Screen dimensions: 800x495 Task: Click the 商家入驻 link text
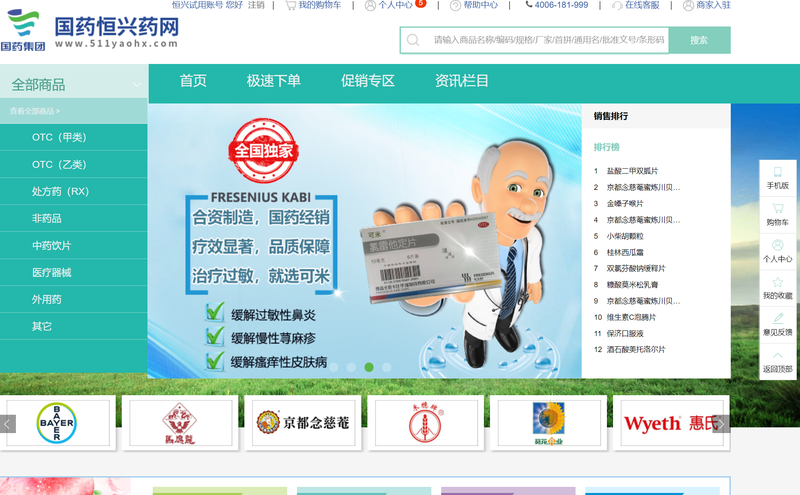713,5
